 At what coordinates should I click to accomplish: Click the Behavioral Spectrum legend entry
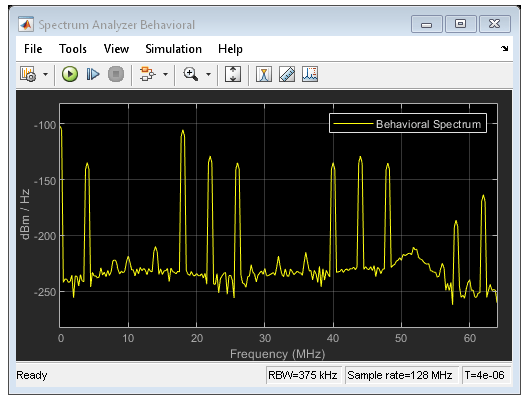(408, 124)
